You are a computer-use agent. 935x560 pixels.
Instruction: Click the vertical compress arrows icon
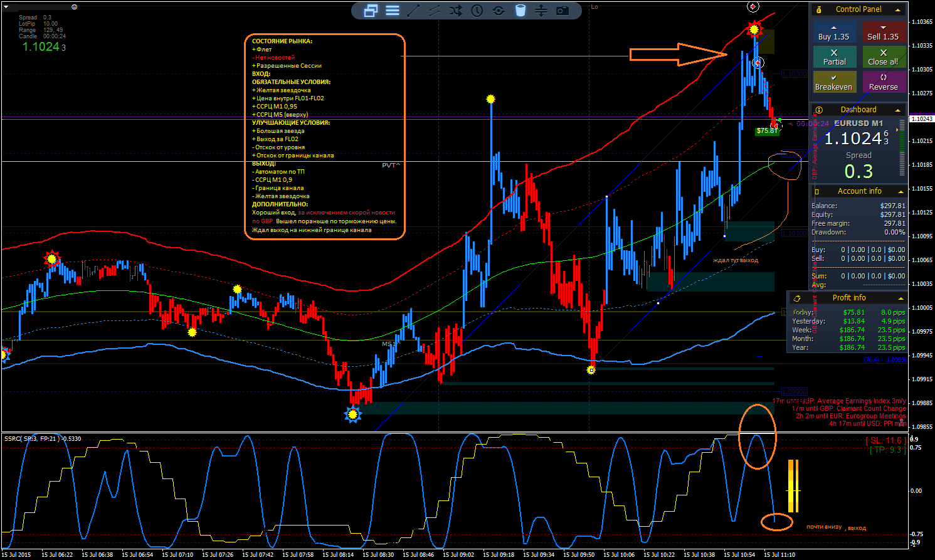coord(541,10)
